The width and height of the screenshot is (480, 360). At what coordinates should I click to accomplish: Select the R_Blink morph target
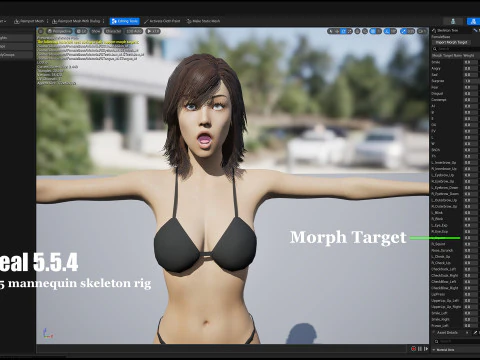click(x=437, y=219)
